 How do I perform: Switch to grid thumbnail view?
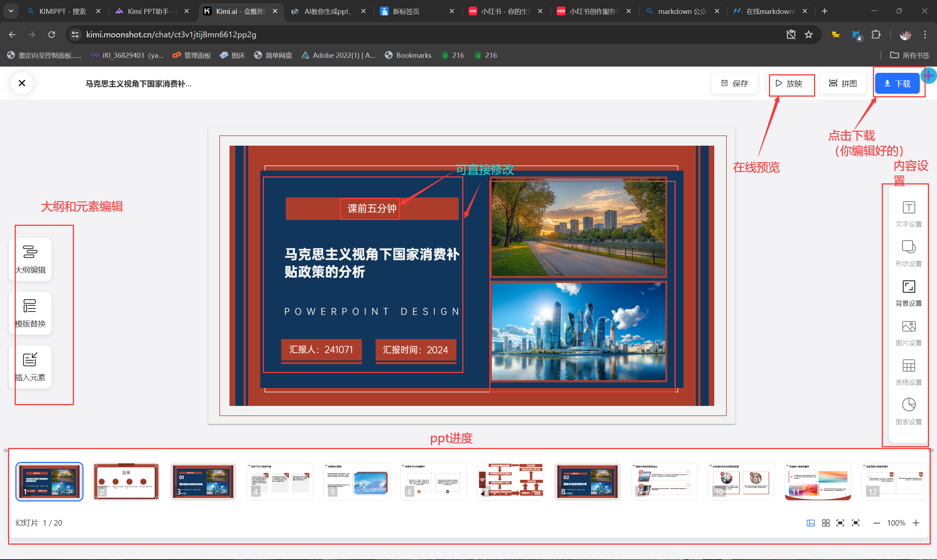pos(826,523)
